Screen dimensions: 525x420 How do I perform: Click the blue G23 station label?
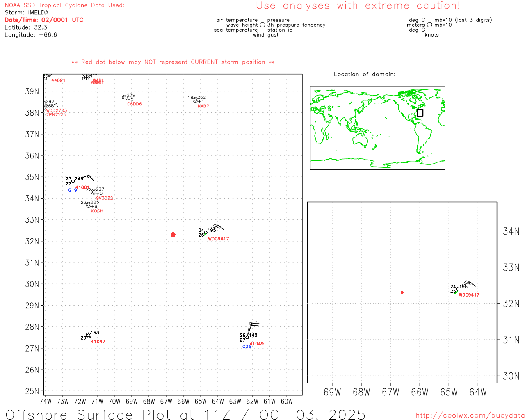tap(246, 347)
